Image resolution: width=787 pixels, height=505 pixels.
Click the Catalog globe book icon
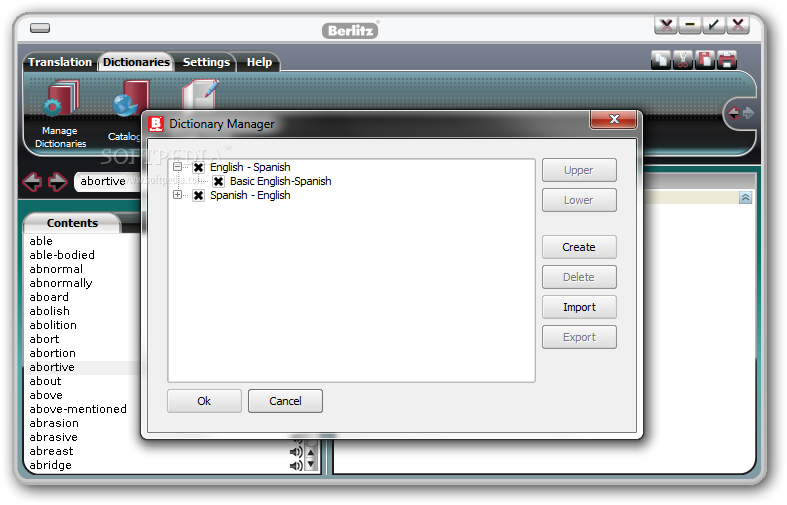coord(128,98)
